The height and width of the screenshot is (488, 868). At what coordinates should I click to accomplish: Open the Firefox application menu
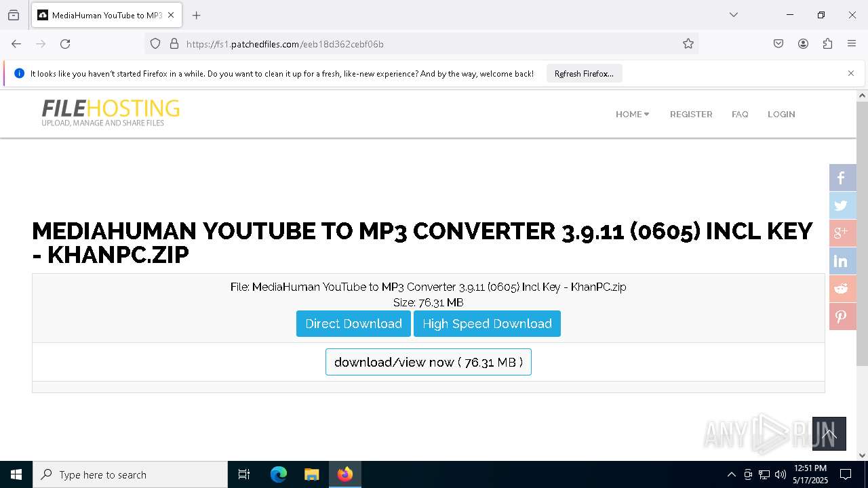pos(852,44)
